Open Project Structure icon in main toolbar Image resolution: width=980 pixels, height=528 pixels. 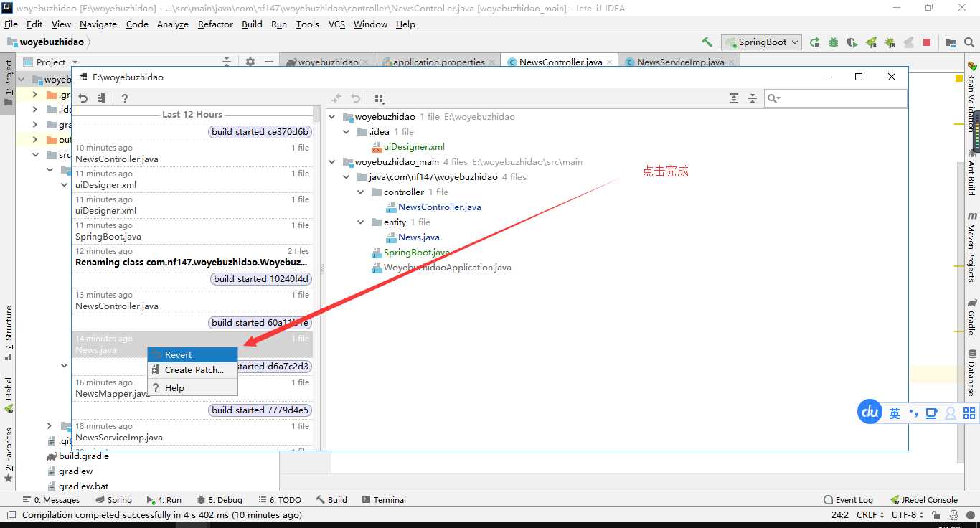[x=951, y=42]
